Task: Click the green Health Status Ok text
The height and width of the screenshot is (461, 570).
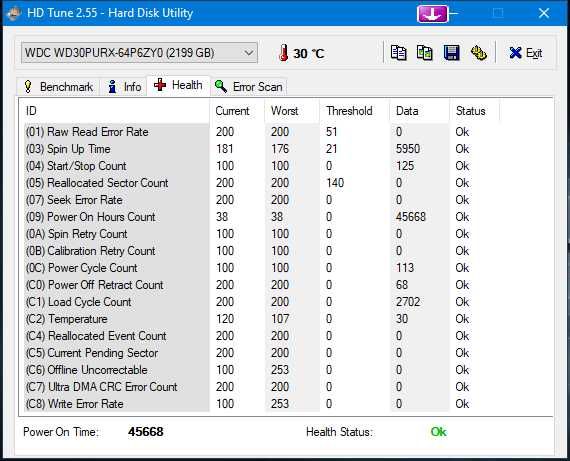Action: (438, 432)
